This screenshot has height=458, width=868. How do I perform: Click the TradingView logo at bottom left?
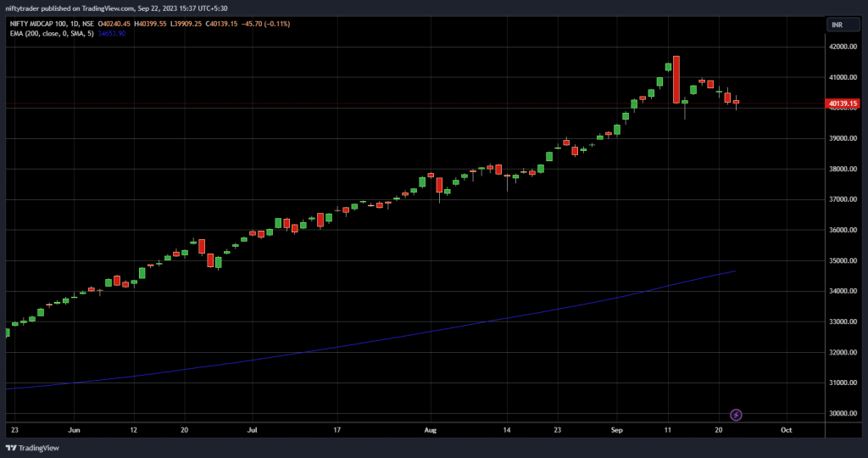click(x=32, y=448)
